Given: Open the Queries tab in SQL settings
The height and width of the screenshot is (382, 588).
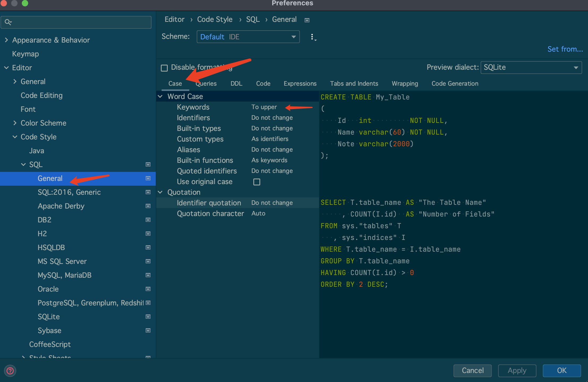Looking at the screenshot, I should pos(206,84).
